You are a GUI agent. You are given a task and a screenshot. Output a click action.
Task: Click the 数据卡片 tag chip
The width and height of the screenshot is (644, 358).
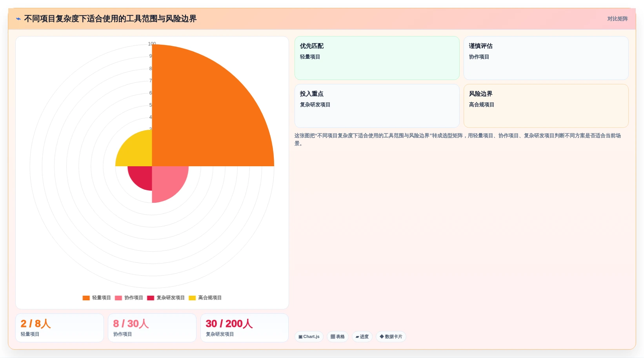[391, 337]
